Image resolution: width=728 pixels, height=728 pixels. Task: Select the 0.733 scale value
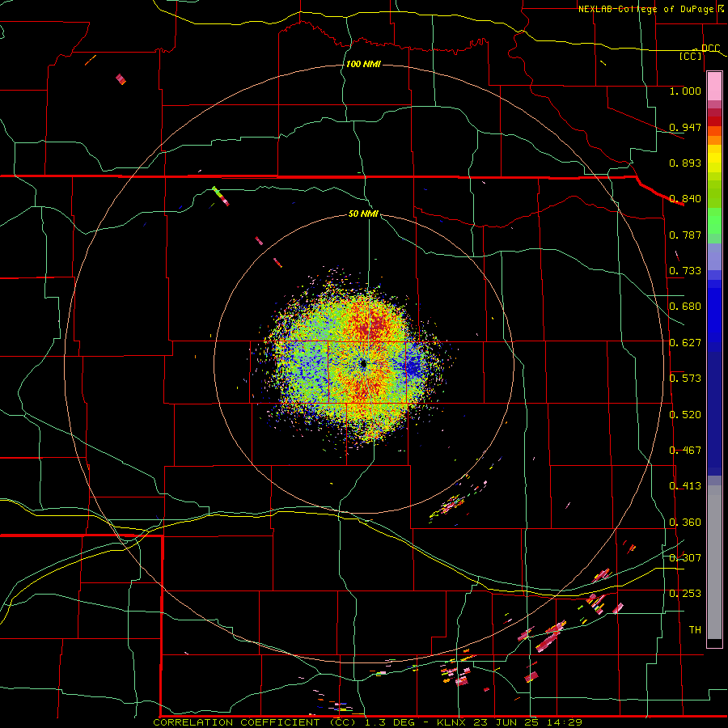click(x=685, y=271)
